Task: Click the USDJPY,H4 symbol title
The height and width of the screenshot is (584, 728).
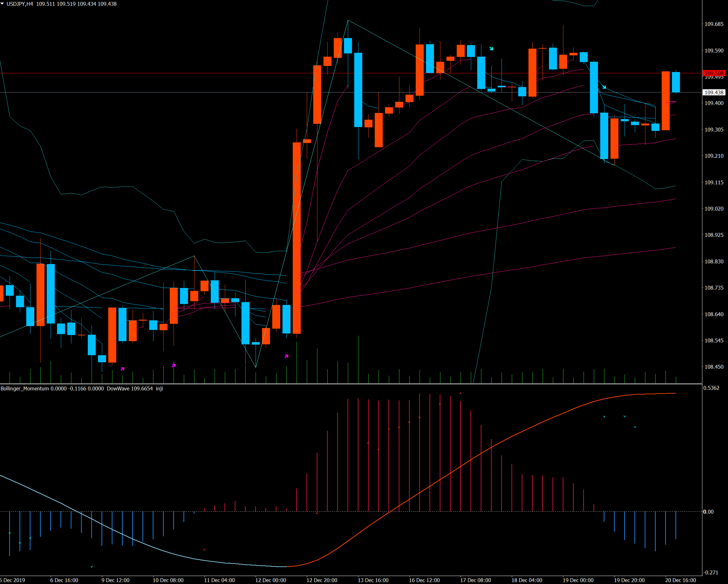Action: [x=20, y=4]
